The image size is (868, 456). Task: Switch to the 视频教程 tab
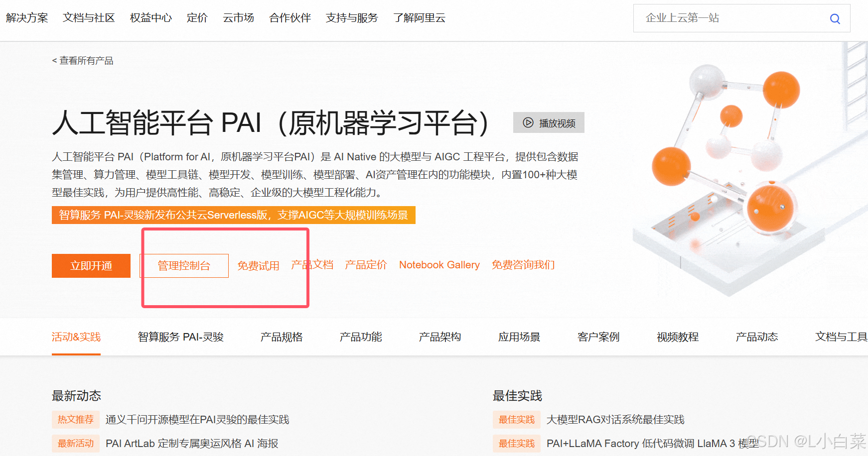[678, 337]
